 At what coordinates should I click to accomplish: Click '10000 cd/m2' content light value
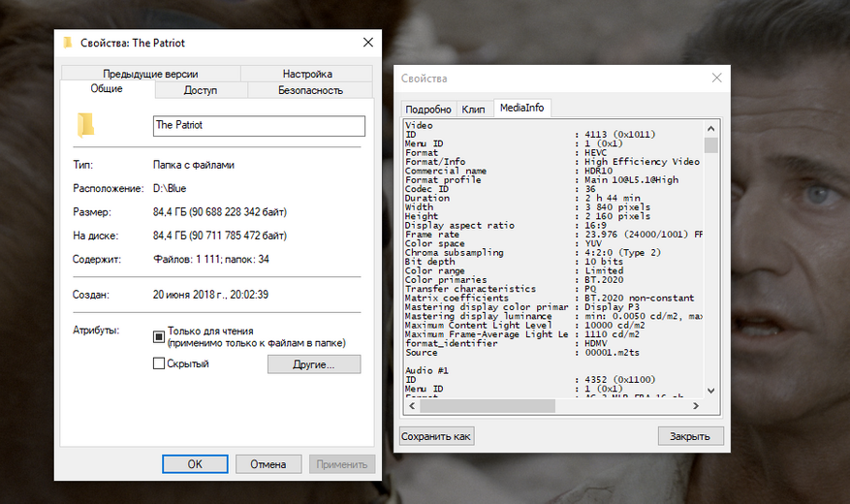click(x=614, y=325)
